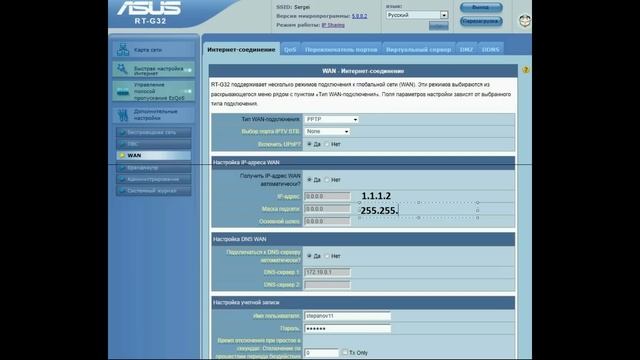Open the Администрирование sidebar item
640x360 pixels.
[x=153, y=179]
